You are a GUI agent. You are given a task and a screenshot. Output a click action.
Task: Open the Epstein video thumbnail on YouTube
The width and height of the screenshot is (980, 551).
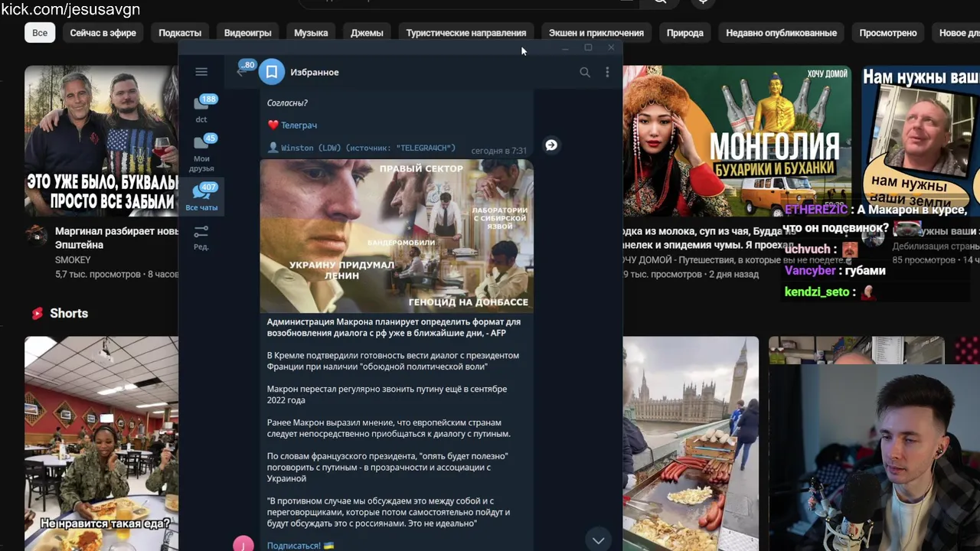click(x=101, y=141)
